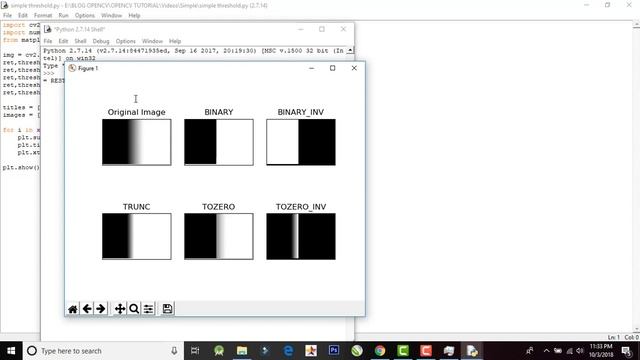Open the File menu in the Python Shell window
The image size is (640, 360).
[x=48, y=41]
